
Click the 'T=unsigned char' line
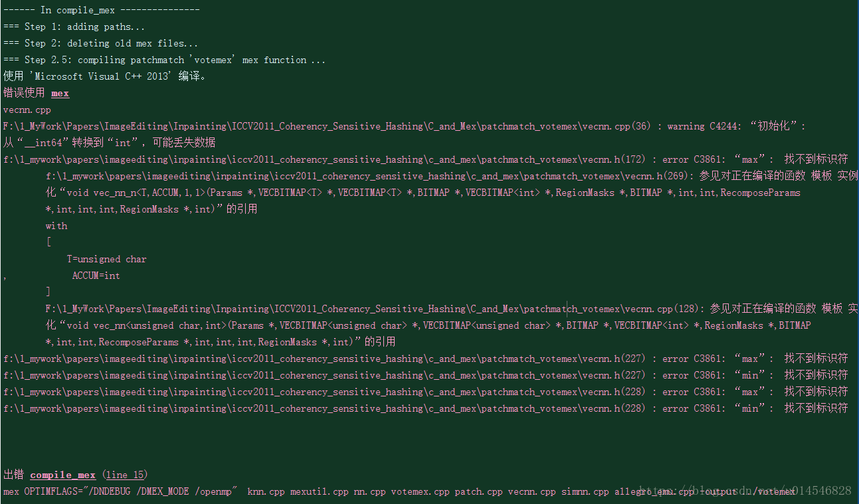coord(106,259)
